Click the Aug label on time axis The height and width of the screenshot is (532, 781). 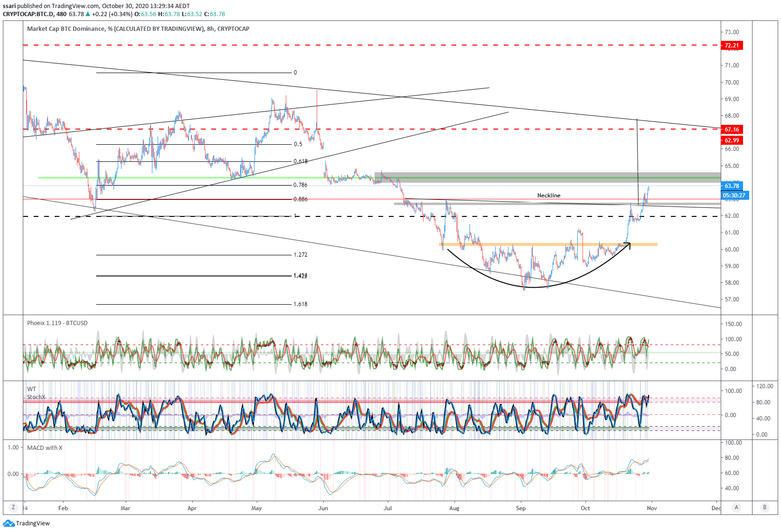(x=454, y=508)
